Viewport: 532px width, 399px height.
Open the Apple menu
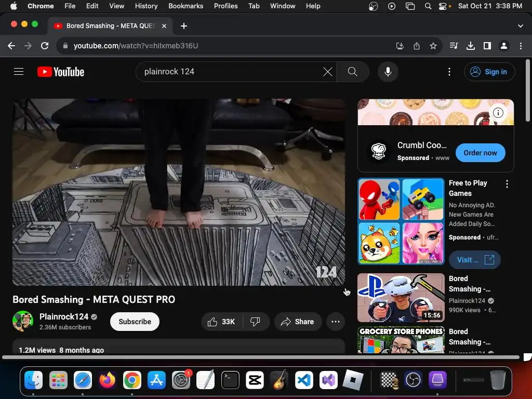[x=14, y=6]
